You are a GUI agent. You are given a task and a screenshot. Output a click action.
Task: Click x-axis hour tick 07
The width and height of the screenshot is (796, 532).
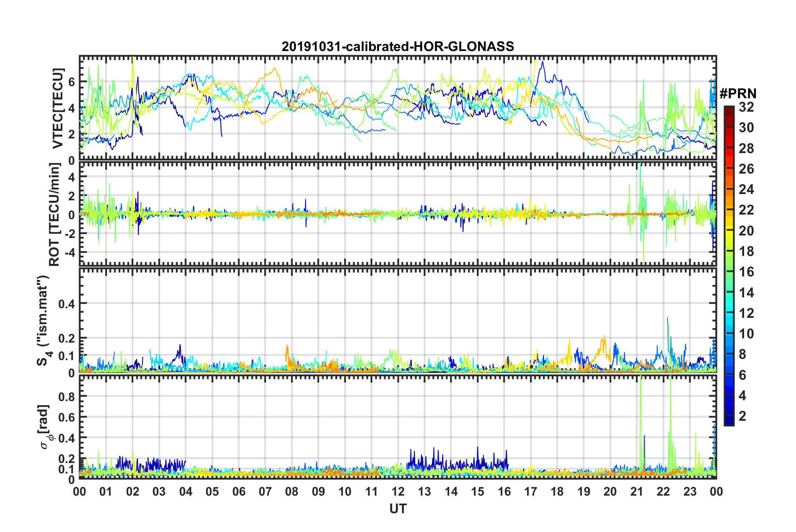(265, 491)
